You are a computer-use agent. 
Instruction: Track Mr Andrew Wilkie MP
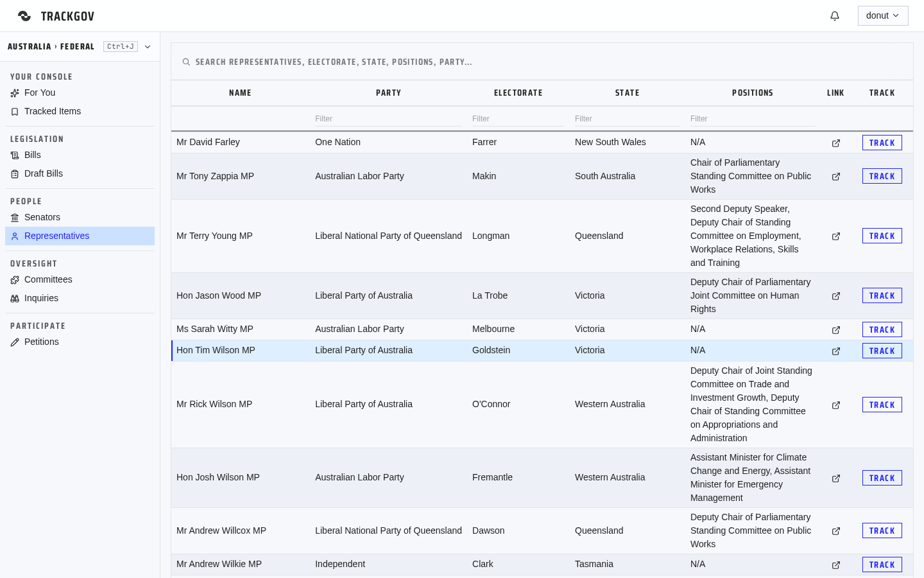tap(882, 565)
